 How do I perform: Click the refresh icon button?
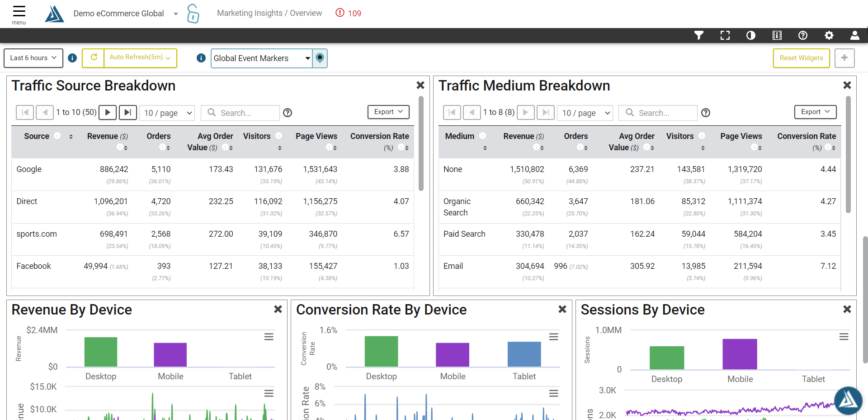[x=94, y=58]
